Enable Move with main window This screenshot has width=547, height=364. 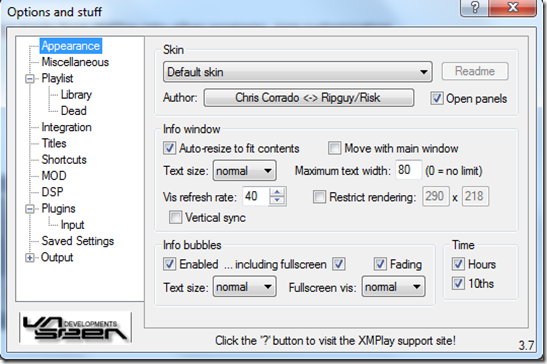click(334, 148)
